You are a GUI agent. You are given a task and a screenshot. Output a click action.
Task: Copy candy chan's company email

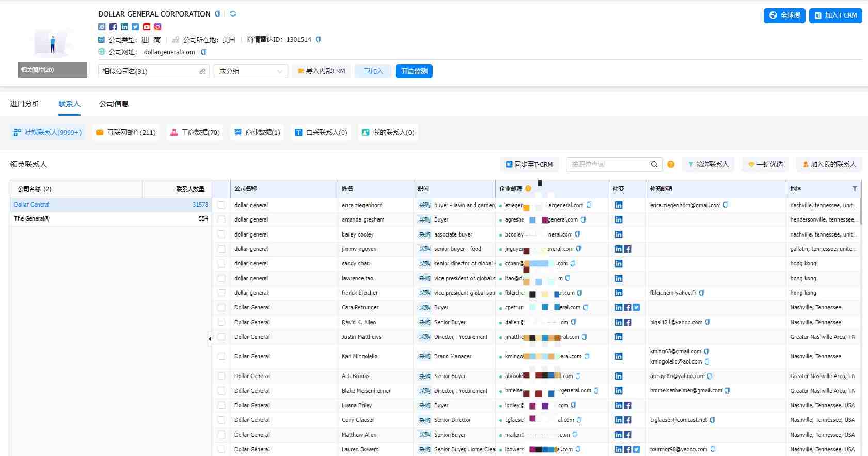click(x=573, y=263)
